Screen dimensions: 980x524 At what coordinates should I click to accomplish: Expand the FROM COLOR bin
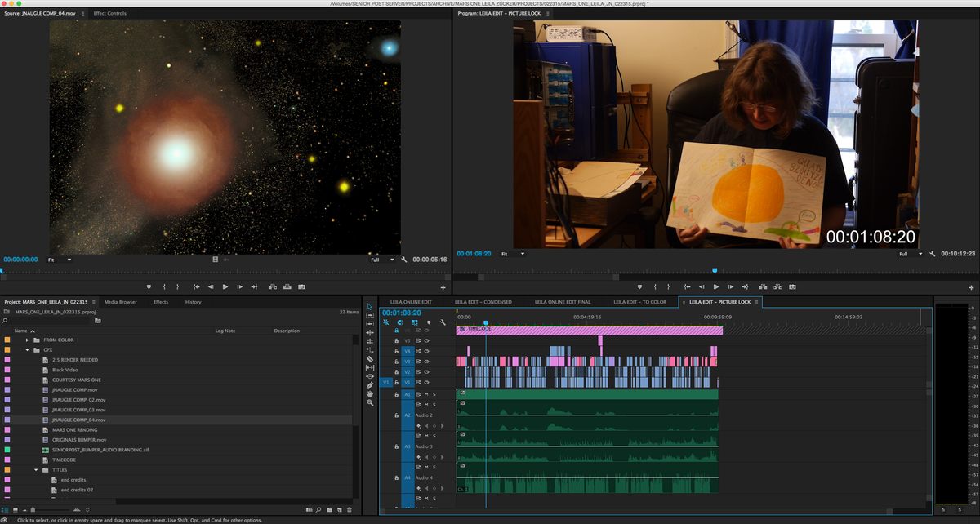(28, 340)
